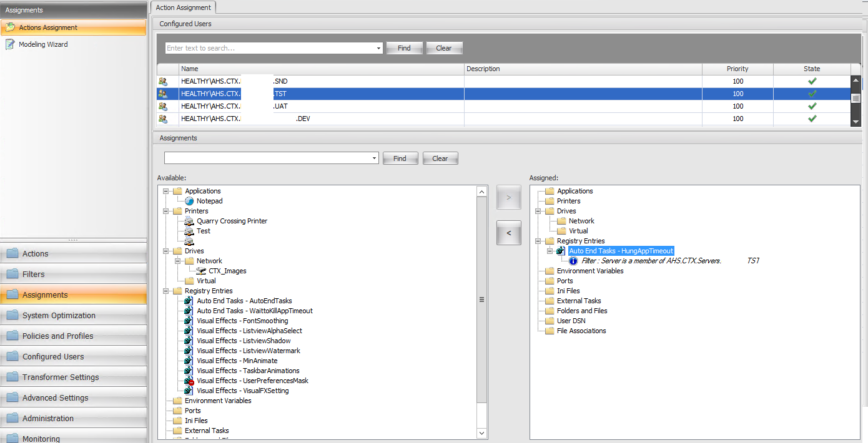The width and height of the screenshot is (868, 443).
Task: Open the Assignments search dropdown arrow
Action: tap(375, 158)
